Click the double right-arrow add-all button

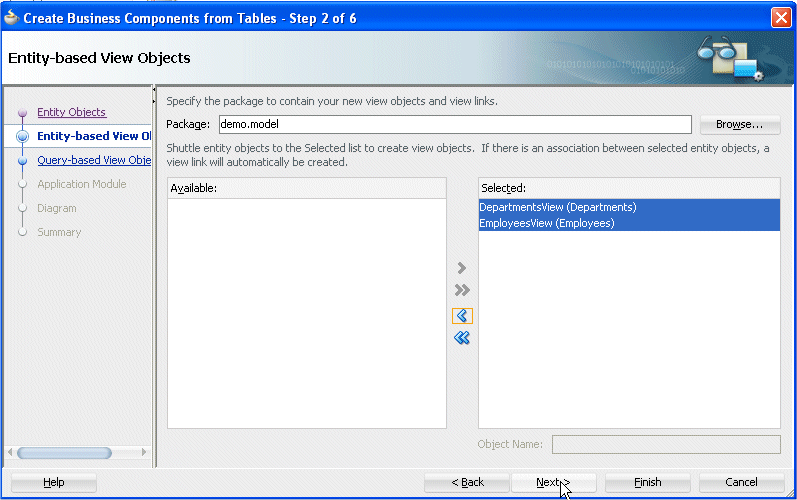tap(462, 290)
